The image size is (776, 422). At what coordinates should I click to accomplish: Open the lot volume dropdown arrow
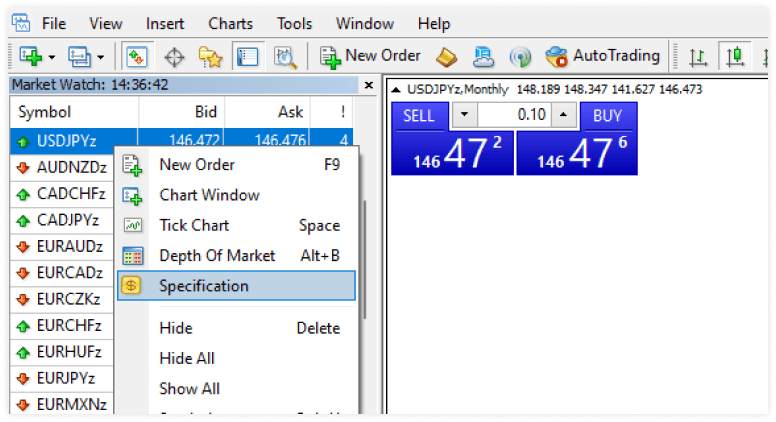point(463,115)
